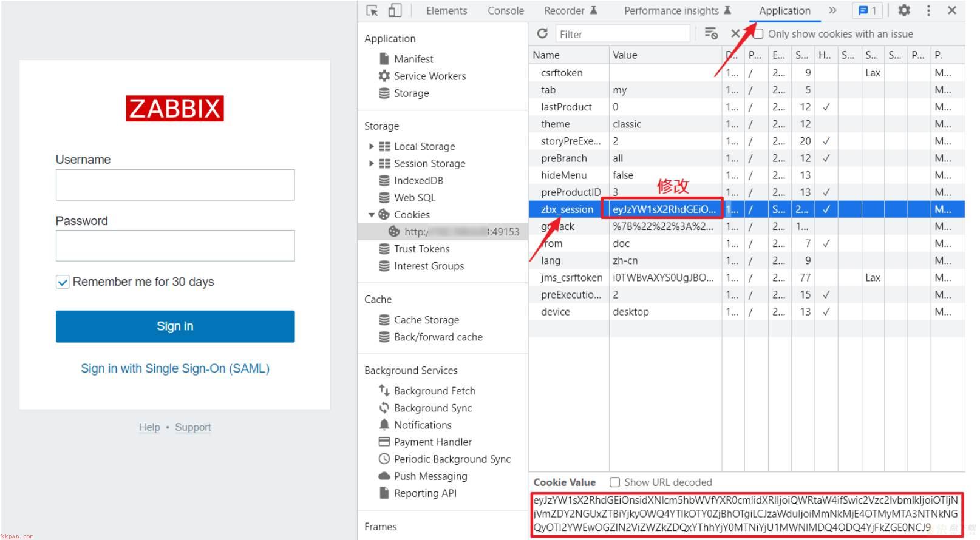Open the Support link

pyautogui.click(x=193, y=427)
